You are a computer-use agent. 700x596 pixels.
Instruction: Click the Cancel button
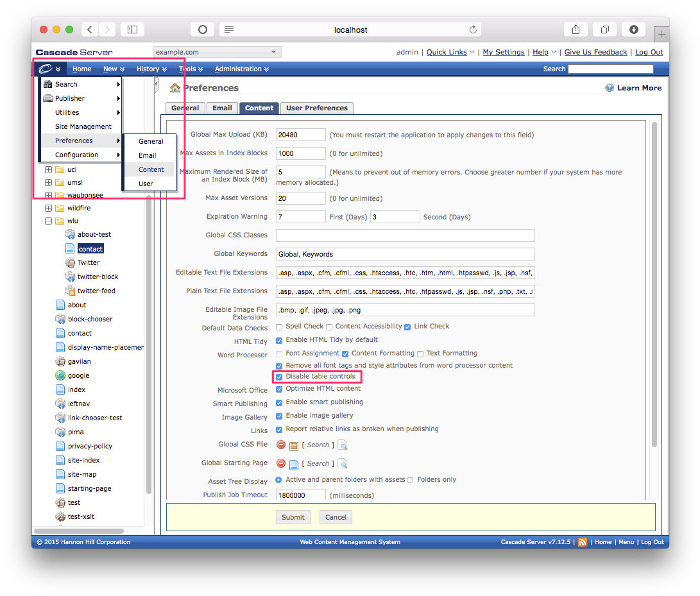coord(336,517)
